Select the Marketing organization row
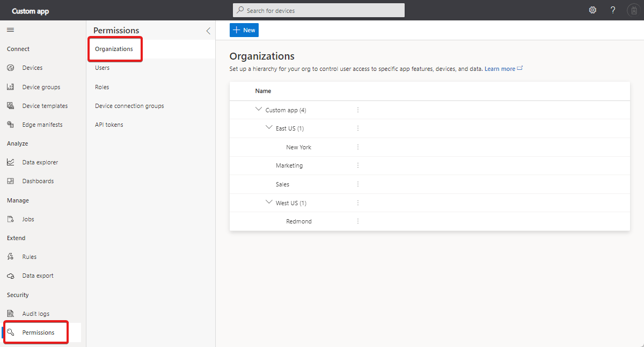Viewport: 644px width, 347px height. (429, 165)
